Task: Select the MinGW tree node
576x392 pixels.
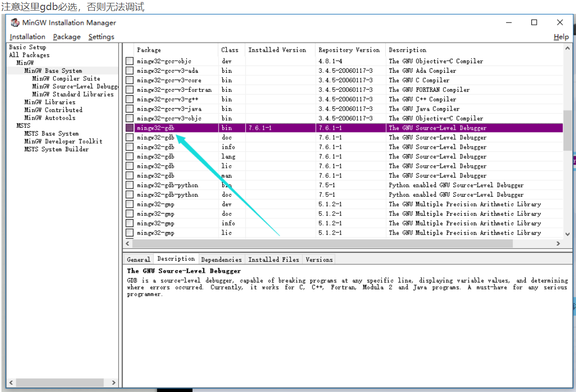Action: pyautogui.click(x=25, y=63)
